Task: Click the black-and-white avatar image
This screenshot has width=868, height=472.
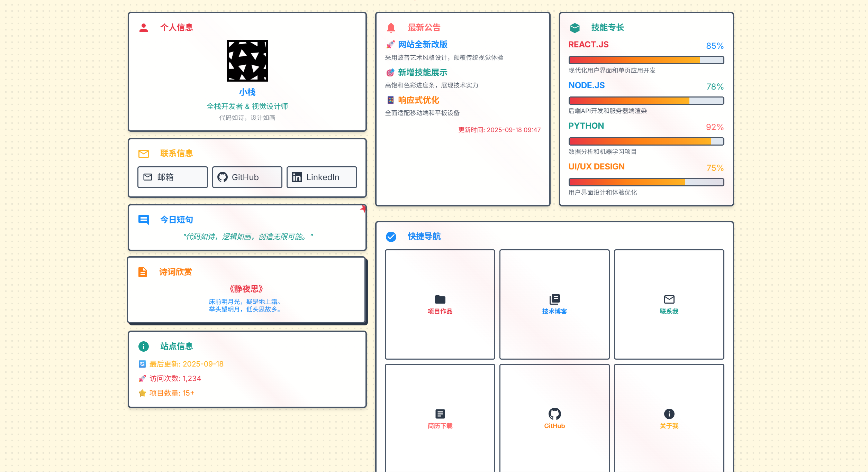Action: [247, 61]
